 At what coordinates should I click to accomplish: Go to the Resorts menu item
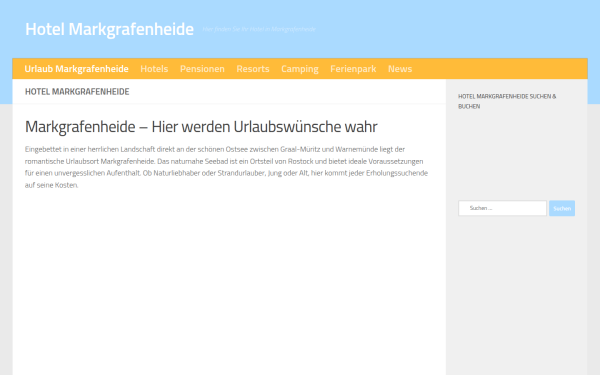tap(253, 69)
